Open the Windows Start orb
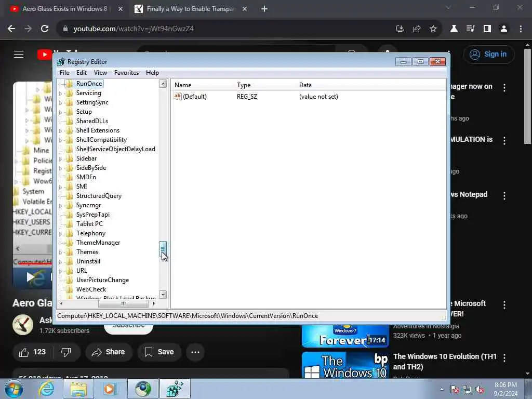This screenshot has width=532, height=399. tap(14, 389)
